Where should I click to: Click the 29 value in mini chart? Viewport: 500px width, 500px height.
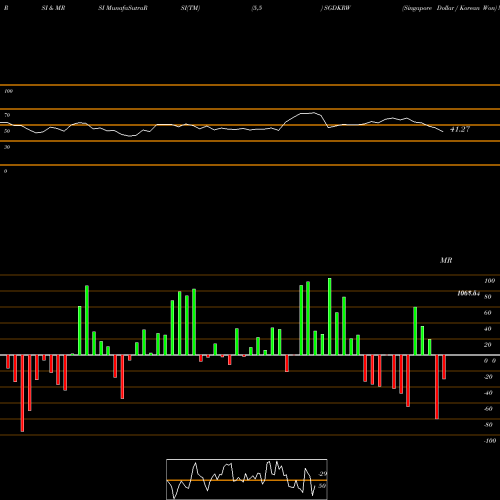tap(323, 474)
